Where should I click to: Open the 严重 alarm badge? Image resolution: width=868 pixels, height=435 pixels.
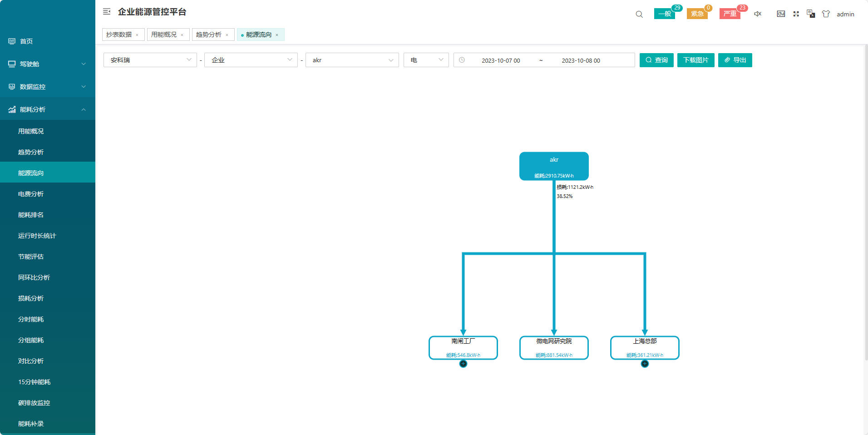point(730,14)
